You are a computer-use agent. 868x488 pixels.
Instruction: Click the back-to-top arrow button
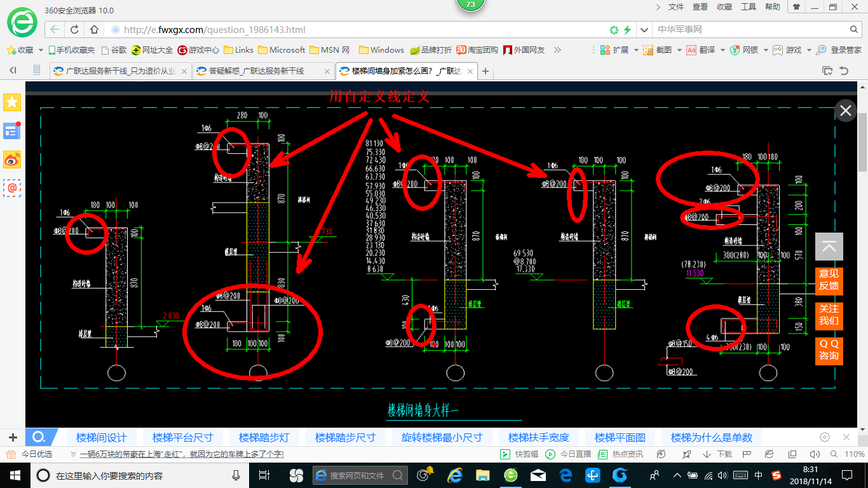point(829,247)
